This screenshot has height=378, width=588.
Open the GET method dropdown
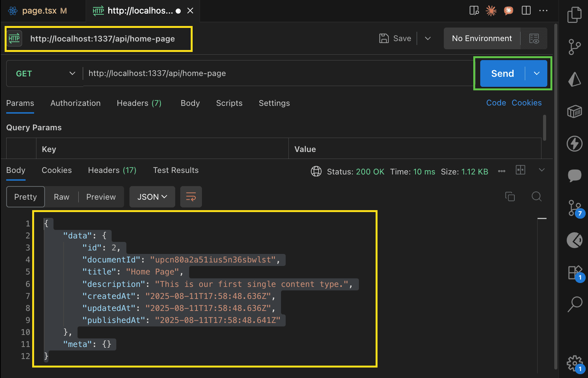pos(45,74)
